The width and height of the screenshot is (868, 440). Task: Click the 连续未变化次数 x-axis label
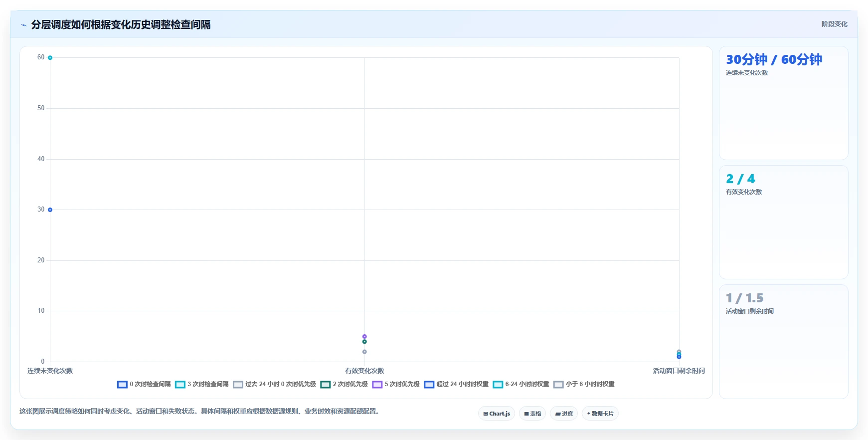(x=50, y=371)
